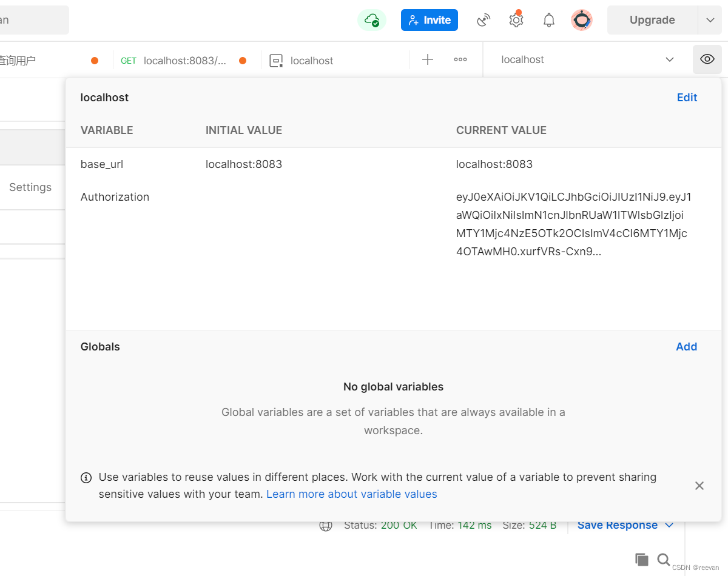Open the tab options three-dots menu
Viewport: 728px width, 576px height.
[x=460, y=59]
